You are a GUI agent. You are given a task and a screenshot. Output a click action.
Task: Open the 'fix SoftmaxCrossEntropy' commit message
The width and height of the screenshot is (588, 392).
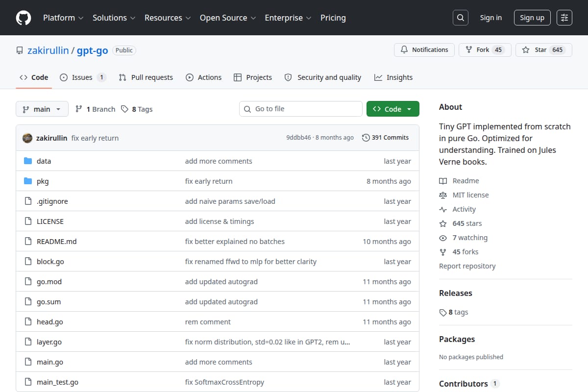(224, 382)
